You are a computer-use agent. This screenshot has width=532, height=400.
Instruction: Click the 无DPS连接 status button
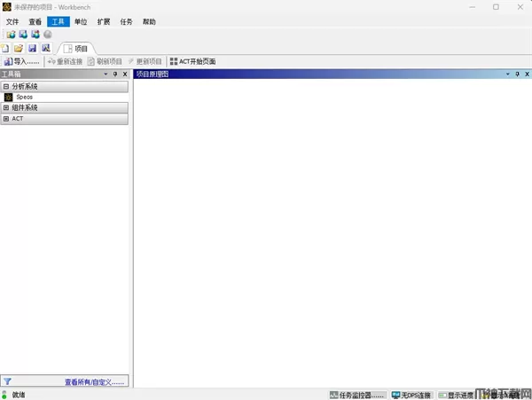[411, 395]
